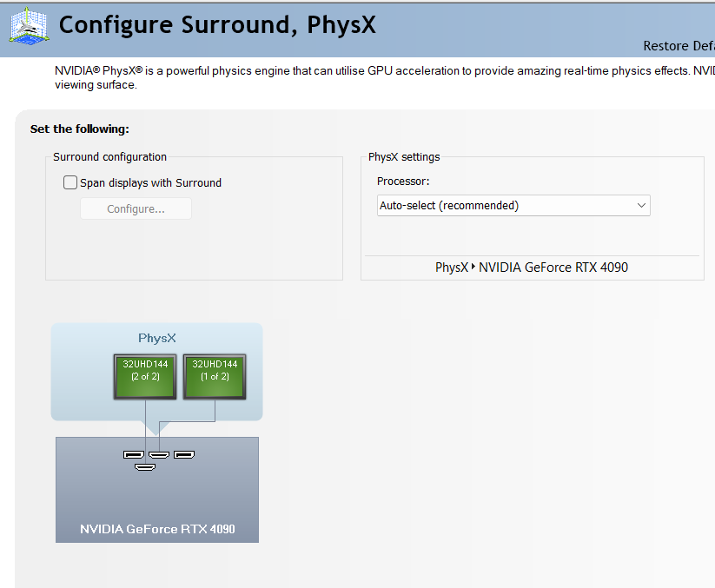Open the PhysX Processor combo box
The width and height of the screenshot is (715, 588).
tap(513, 206)
